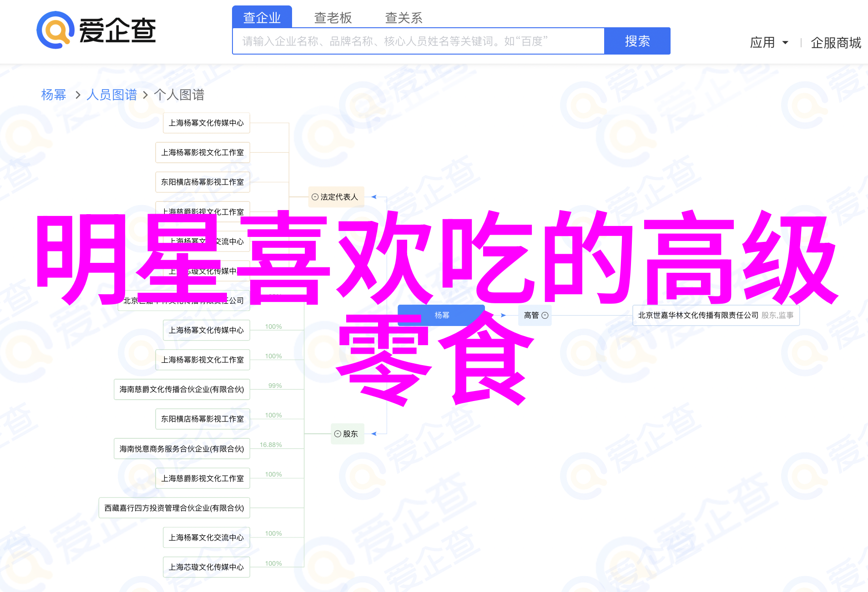Open shareholder 上海杨幂文化传媒中心 100% node
Image resolution: width=868 pixels, height=592 pixels.
click(x=207, y=330)
